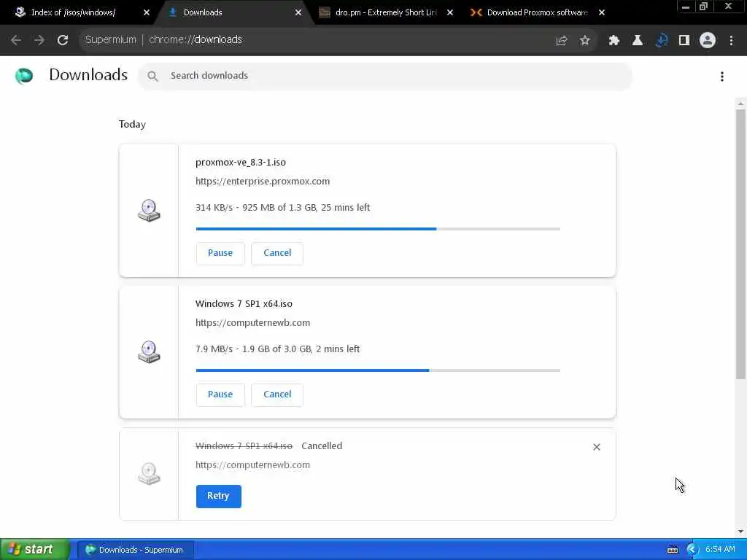
Task: Open the share page icon in address bar
Action: 562,41
